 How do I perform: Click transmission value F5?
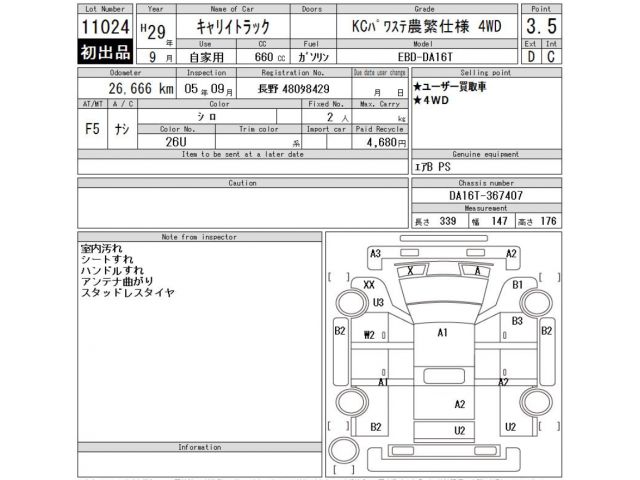[x=92, y=129]
